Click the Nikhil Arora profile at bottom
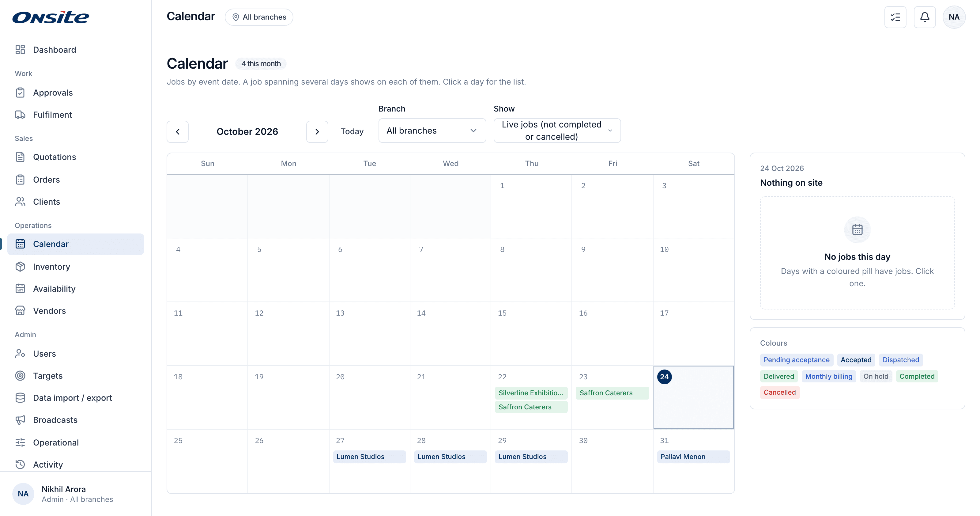 click(75, 494)
